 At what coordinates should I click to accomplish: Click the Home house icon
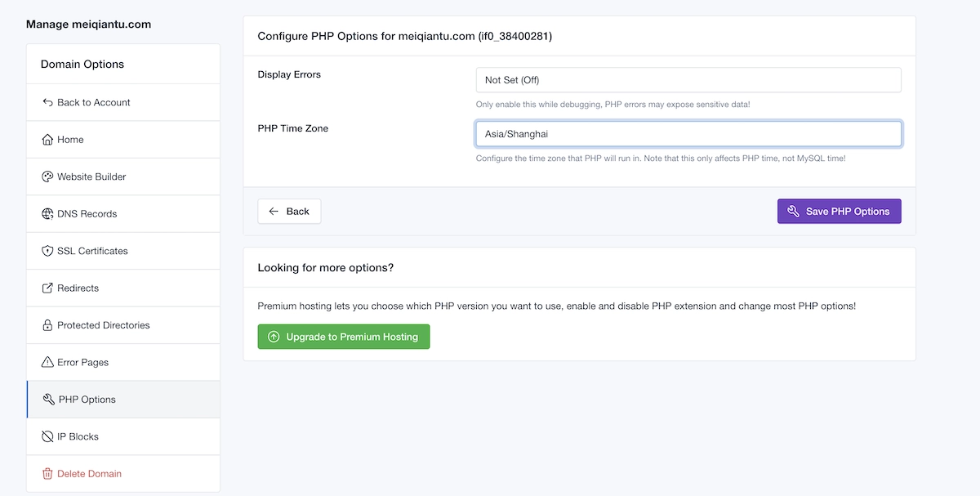point(47,140)
